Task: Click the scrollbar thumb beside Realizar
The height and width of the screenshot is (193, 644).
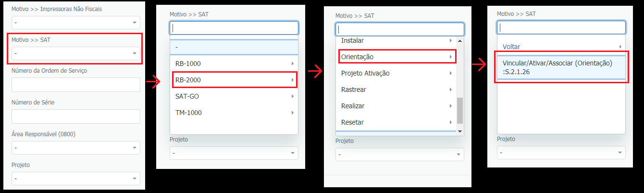Action: coord(460,111)
